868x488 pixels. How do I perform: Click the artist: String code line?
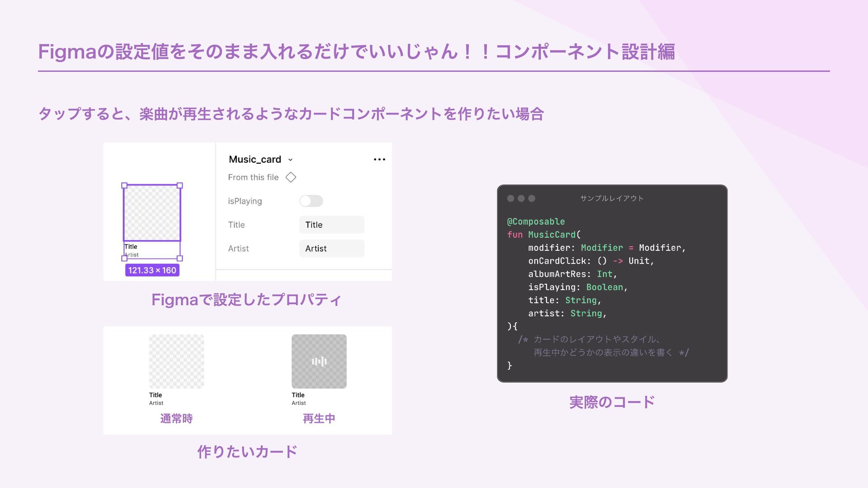[567, 313]
